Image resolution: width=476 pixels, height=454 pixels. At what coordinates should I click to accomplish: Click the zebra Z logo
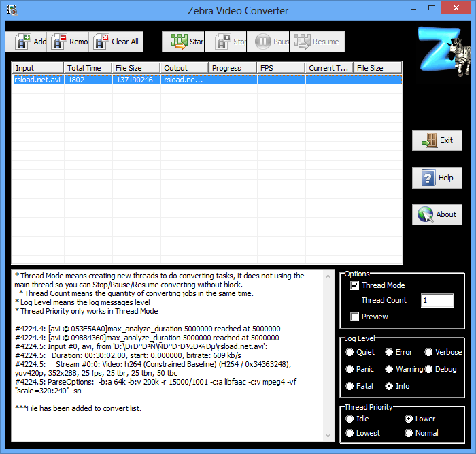(x=444, y=51)
